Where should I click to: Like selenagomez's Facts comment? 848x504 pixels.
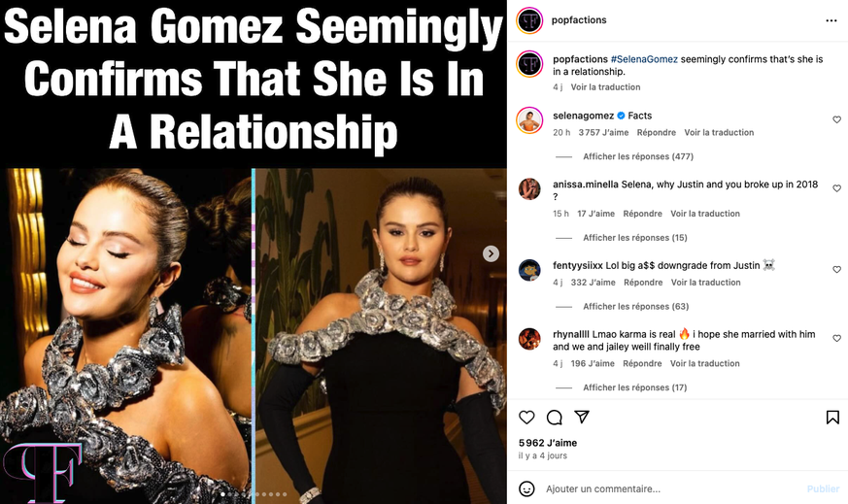coord(836,119)
